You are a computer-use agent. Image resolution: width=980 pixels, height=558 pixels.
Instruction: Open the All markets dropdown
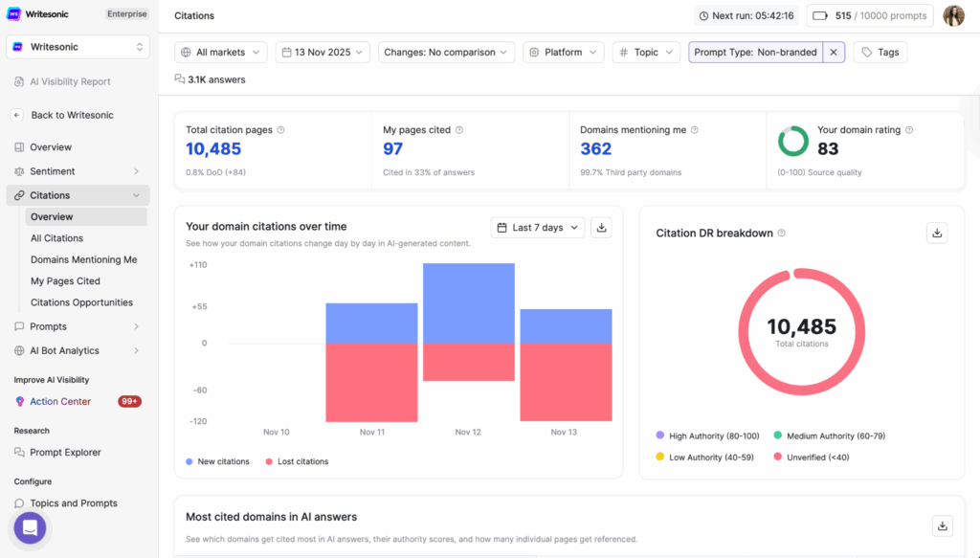[x=220, y=52]
